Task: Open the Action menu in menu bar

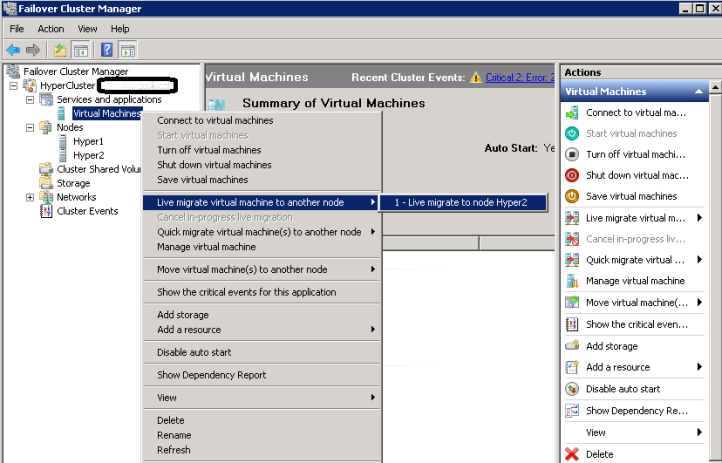Action: [x=50, y=29]
